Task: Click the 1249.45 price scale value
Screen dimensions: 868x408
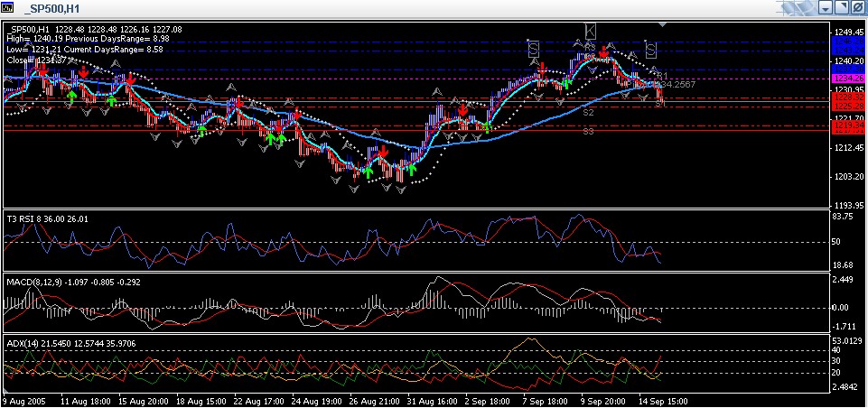Action: (850, 32)
